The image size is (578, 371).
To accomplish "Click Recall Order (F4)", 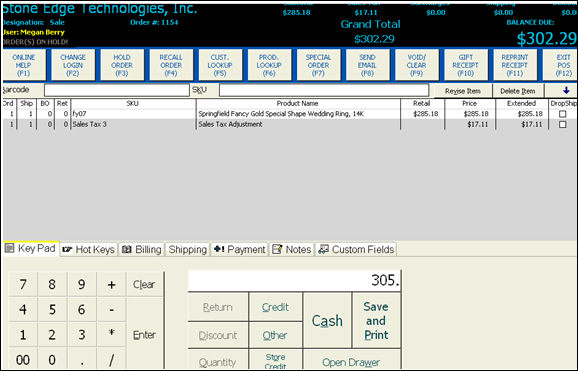I will (171, 65).
